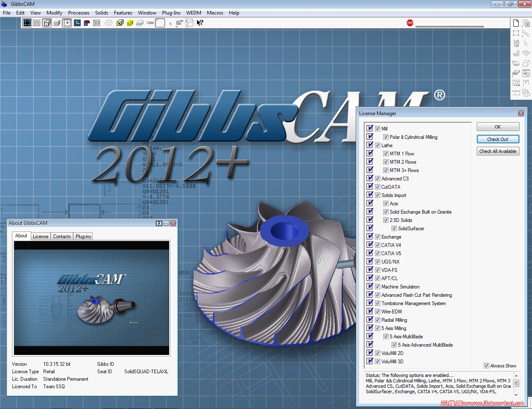Click the grid plane palette icon

[x=526, y=53]
